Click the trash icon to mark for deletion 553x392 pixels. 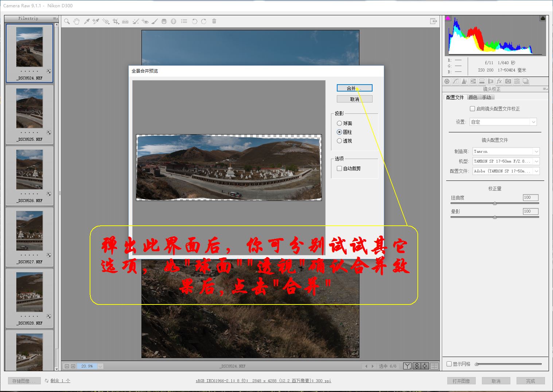(x=214, y=21)
